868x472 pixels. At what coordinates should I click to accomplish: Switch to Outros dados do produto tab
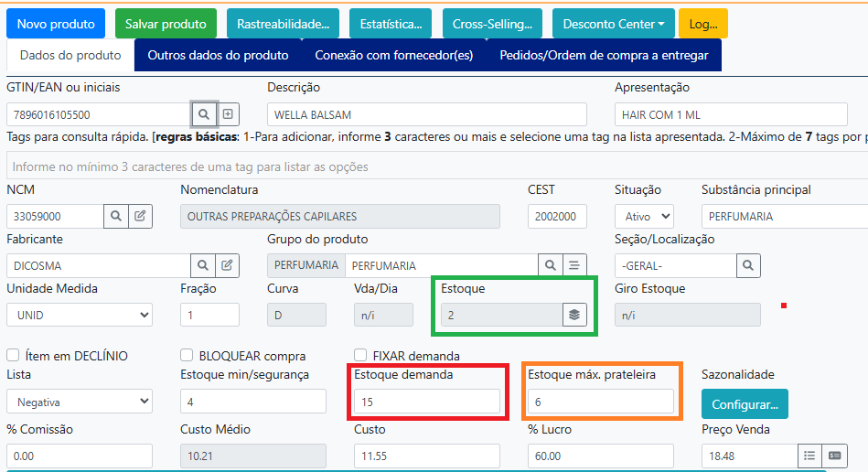click(x=218, y=55)
